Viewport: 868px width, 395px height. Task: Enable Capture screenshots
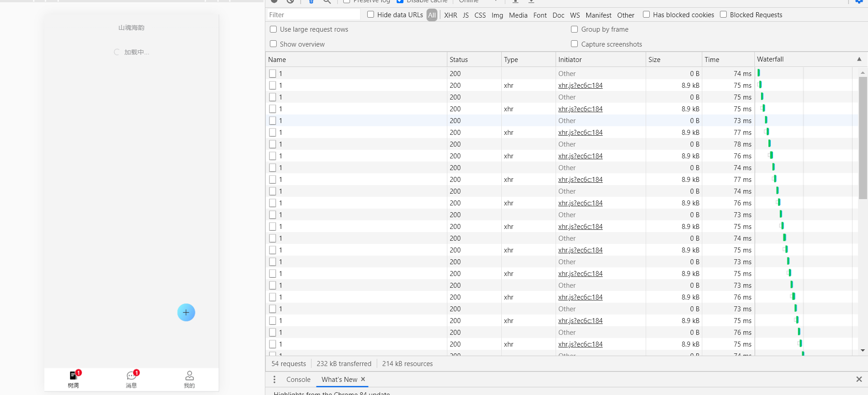574,44
